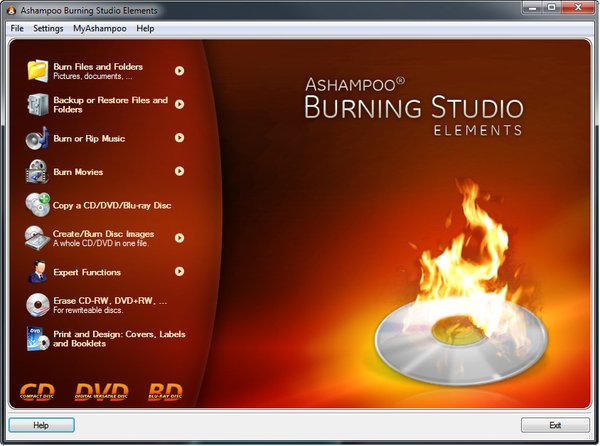The image size is (600, 446).
Task: Choose the Expert Functions label
Action: 87,272
